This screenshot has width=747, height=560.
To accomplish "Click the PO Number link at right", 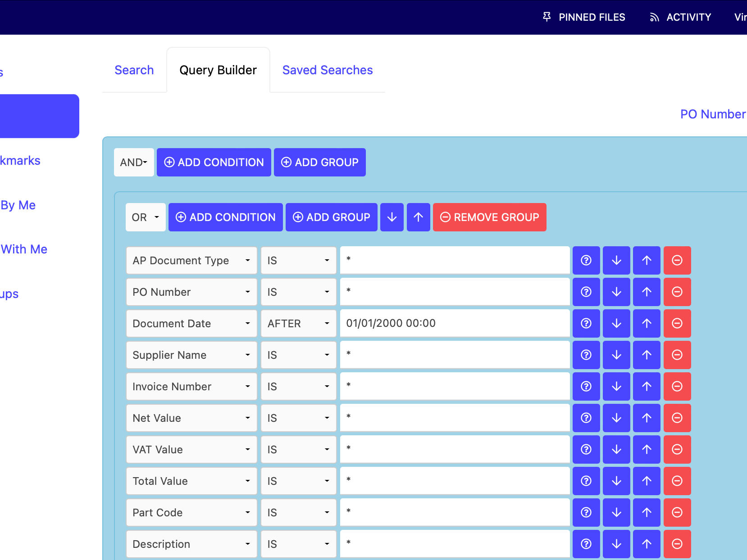I will coord(713,114).
